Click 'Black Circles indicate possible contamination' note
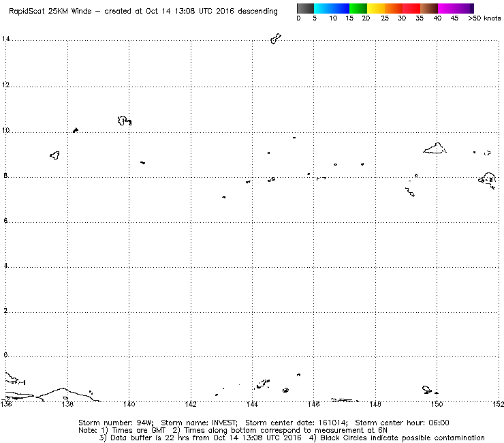 [x=403, y=438]
